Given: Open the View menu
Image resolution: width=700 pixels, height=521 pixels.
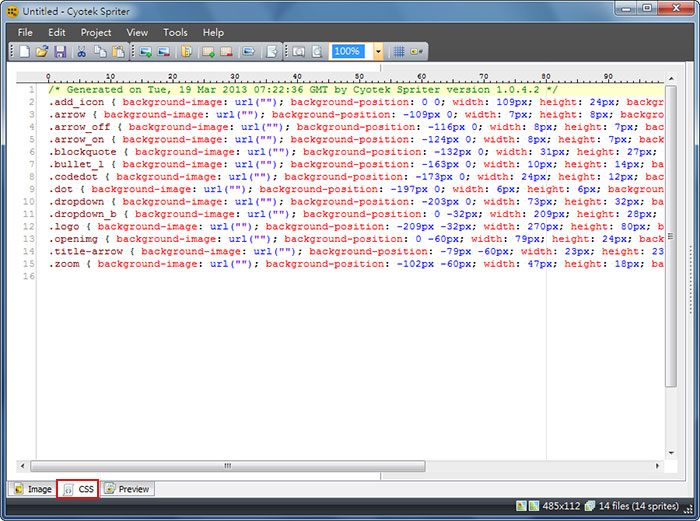Looking at the screenshot, I should pos(137,33).
